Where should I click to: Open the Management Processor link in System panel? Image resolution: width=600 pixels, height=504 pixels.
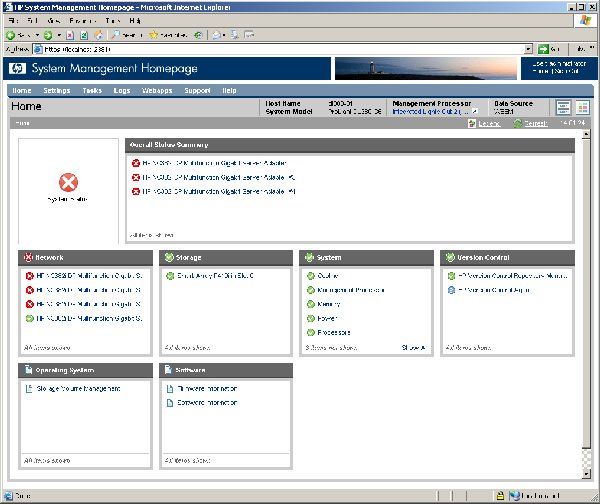(351, 290)
